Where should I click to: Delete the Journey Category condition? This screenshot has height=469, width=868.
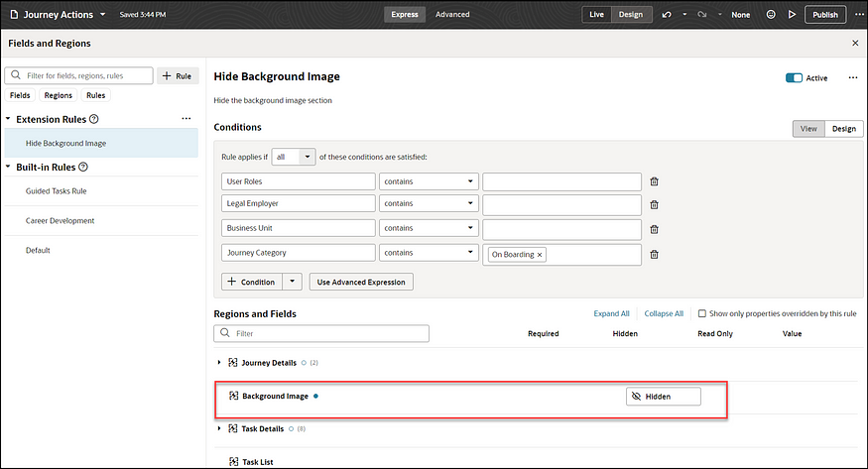[x=654, y=255]
